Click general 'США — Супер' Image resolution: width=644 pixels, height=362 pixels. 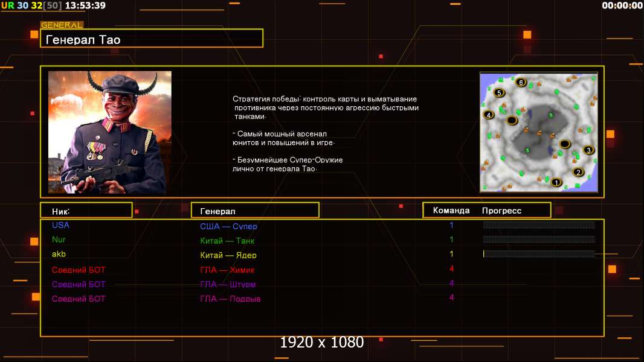pos(228,226)
